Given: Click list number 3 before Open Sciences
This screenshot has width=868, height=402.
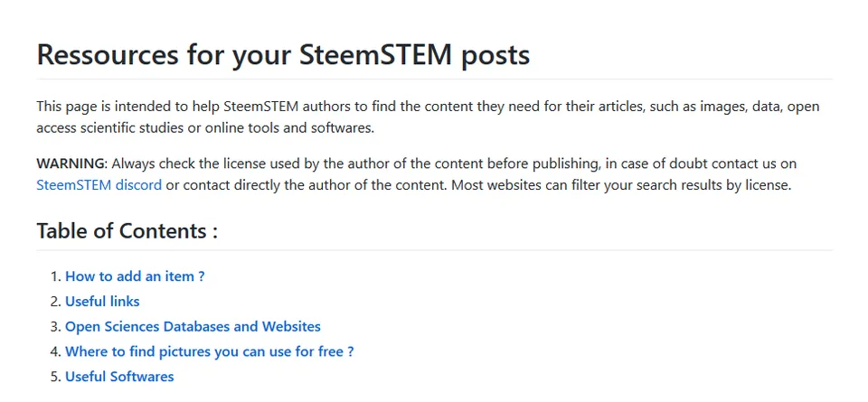Looking at the screenshot, I should click(x=55, y=326).
